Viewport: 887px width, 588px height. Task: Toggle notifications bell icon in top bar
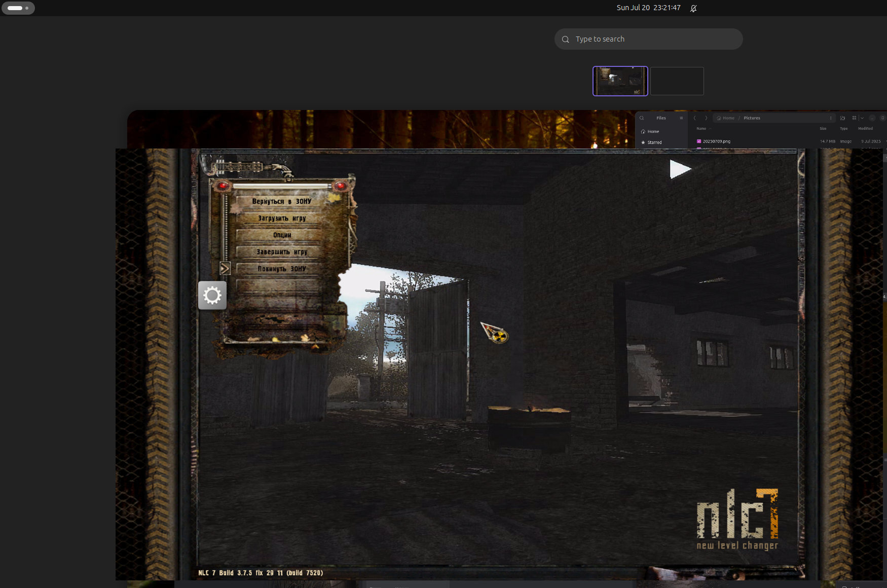693,8
